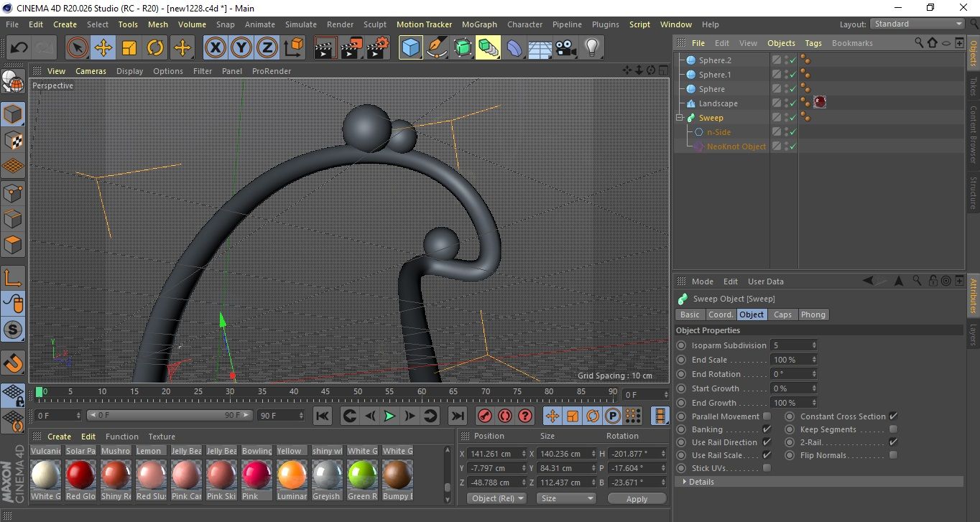Click the Isoparm Subdivision stepper arrows
The width and height of the screenshot is (980, 522).
coord(814,345)
